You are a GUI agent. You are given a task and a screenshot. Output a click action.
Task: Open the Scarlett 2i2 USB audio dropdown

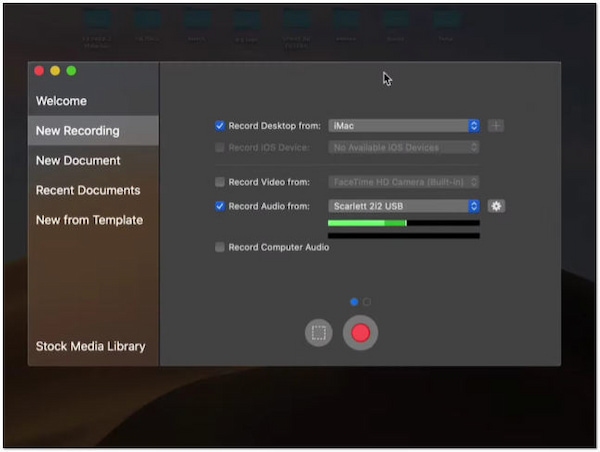[404, 206]
